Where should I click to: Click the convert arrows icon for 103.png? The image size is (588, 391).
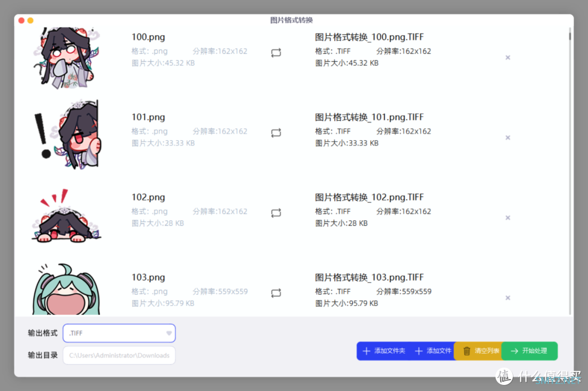click(276, 293)
